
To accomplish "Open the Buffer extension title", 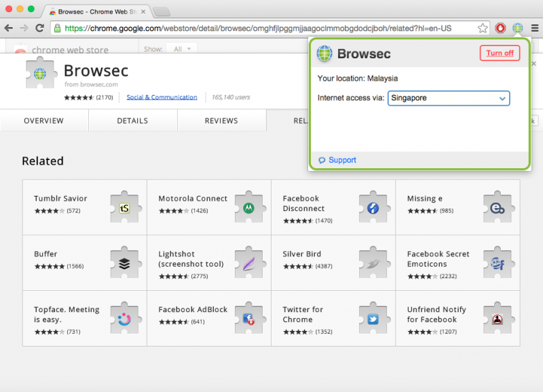I will [45, 254].
